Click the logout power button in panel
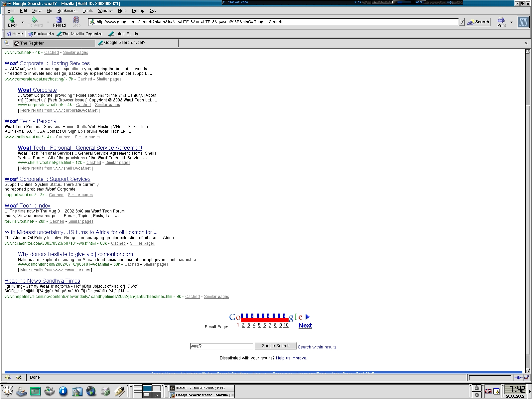 477,395
